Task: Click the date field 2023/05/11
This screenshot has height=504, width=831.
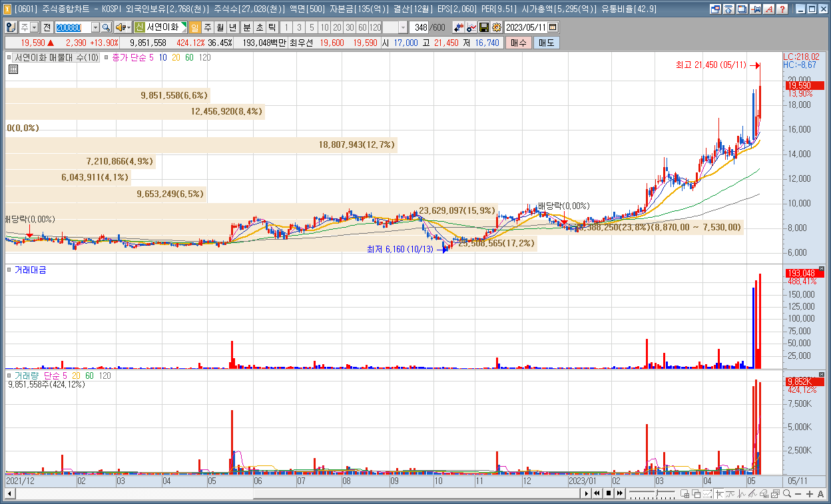Action: click(526, 27)
